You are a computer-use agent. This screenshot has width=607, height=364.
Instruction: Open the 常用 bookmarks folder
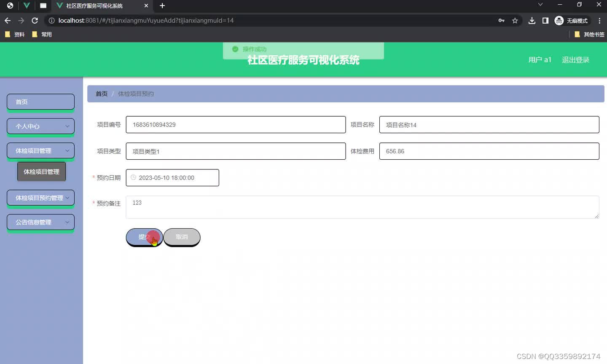tap(42, 35)
